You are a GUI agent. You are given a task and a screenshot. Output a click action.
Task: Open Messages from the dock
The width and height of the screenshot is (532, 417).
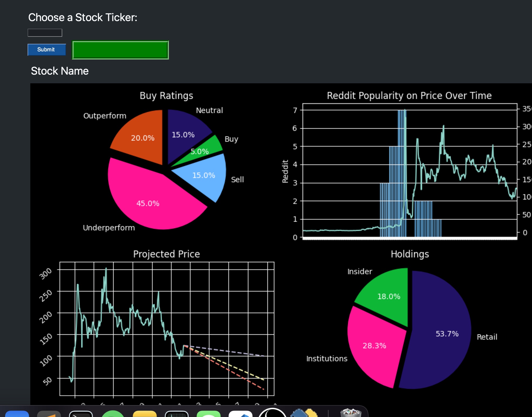208,414
